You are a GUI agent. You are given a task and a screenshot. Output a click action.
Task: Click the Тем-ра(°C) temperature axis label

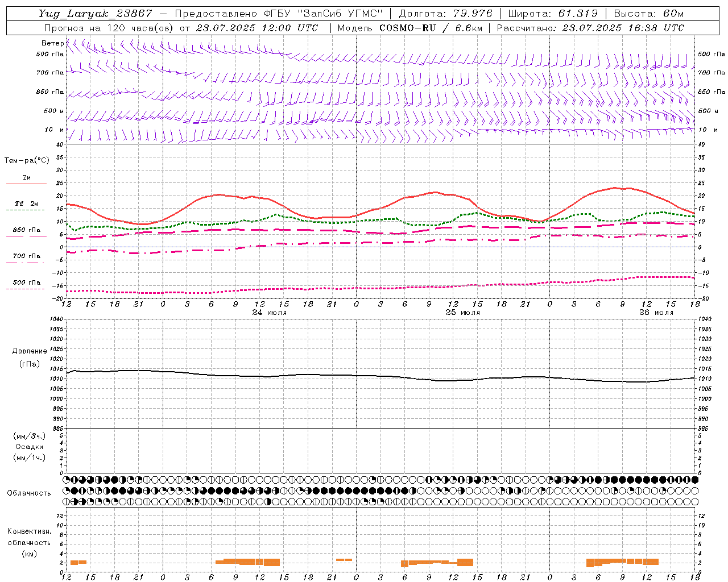27,161
